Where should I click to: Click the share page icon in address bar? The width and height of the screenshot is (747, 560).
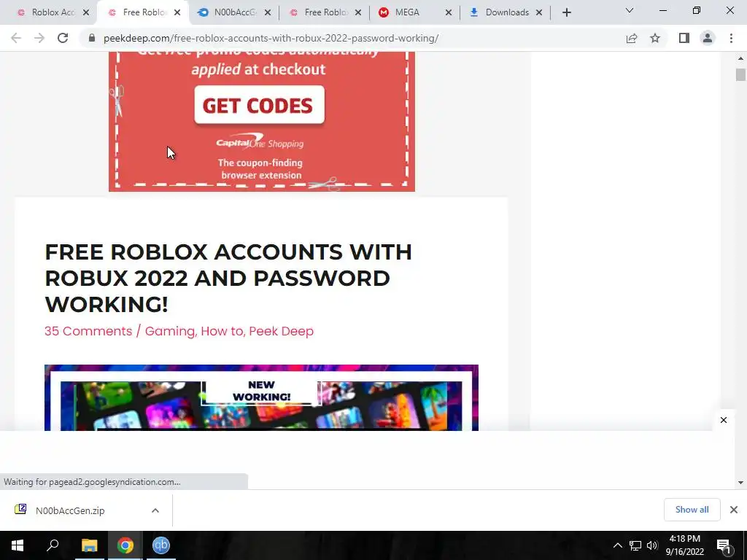coord(632,38)
